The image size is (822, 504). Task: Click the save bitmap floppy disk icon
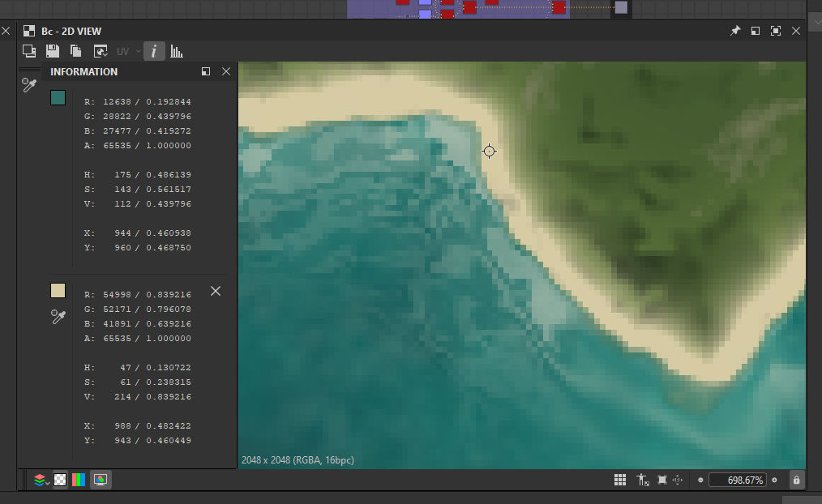[53, 51]
